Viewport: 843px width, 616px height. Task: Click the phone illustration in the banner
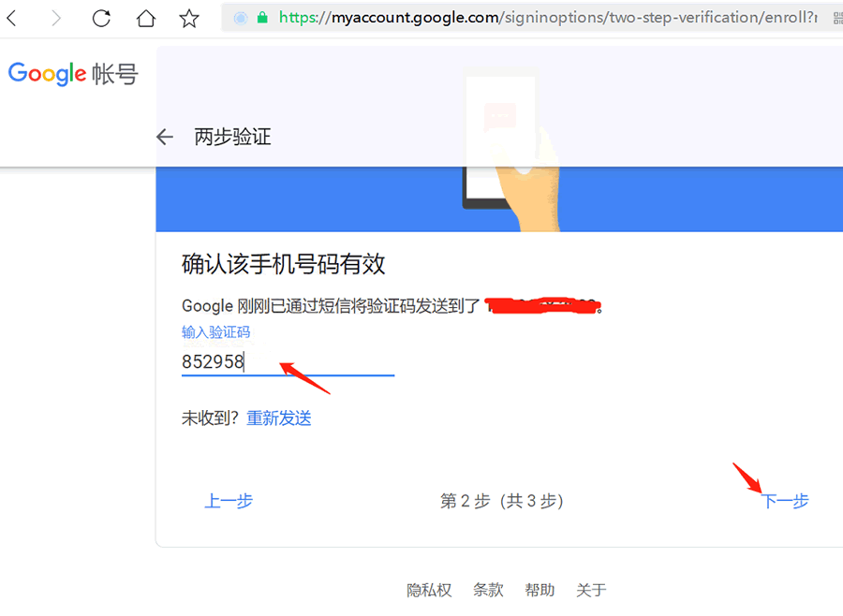[x=510, y=148]
